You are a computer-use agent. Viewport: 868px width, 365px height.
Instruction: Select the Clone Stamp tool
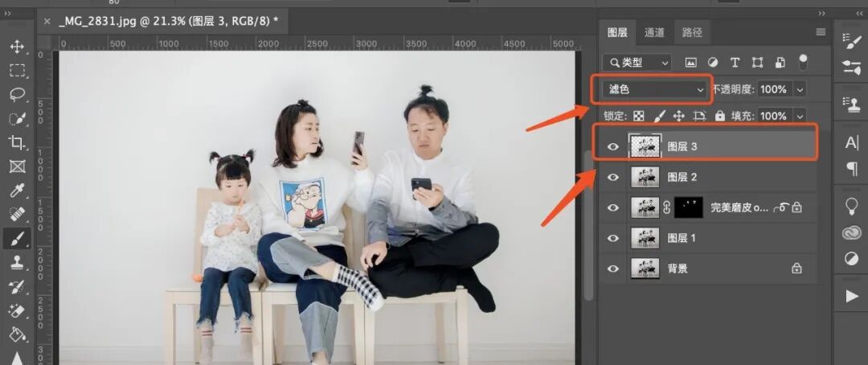click(17, 263)
